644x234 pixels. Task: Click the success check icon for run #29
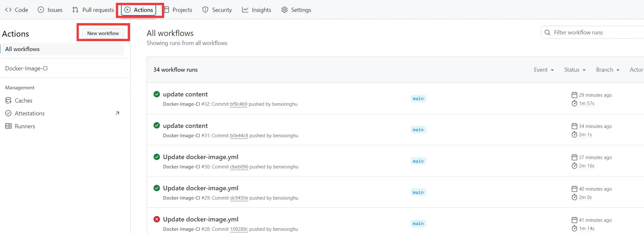tap(157, 188)
